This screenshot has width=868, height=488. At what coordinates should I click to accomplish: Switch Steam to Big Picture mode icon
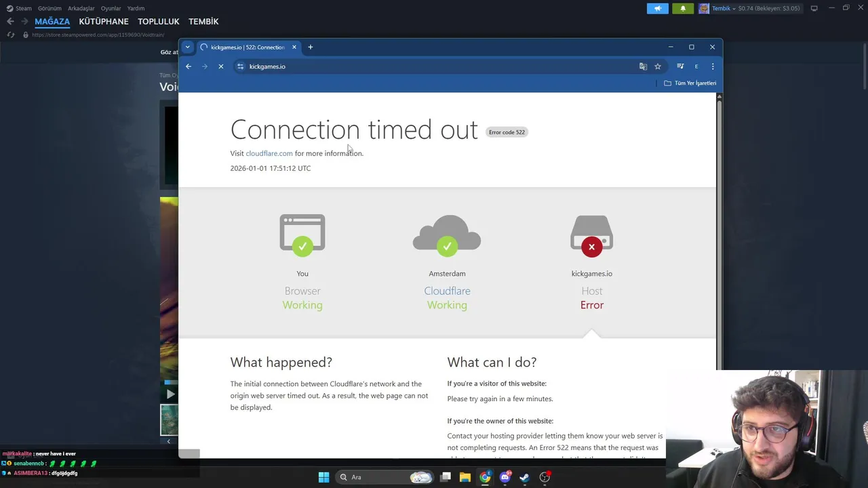(814, 8)
